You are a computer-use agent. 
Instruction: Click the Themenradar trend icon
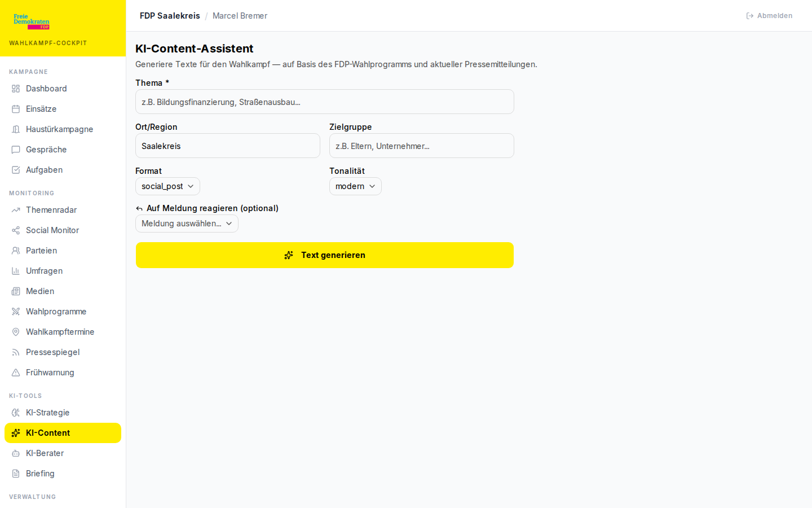[16, 210]
